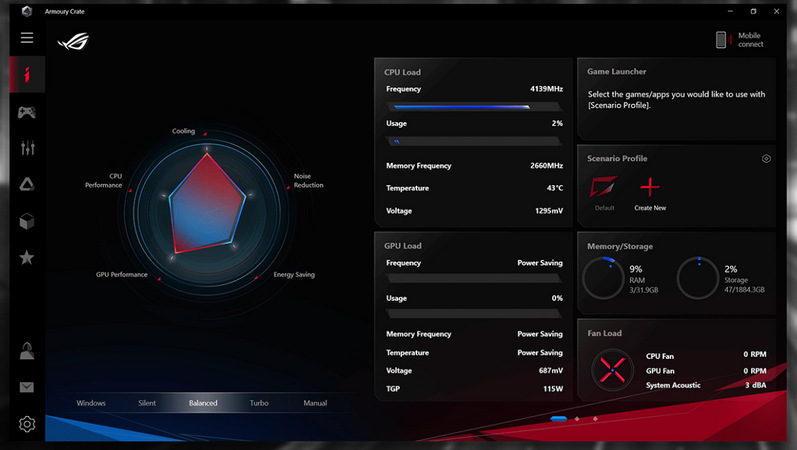Click the GPU Fan 0 RPM value
This screenshot has width=797, height=450.
pyautogui.click(x=755, y=371)
